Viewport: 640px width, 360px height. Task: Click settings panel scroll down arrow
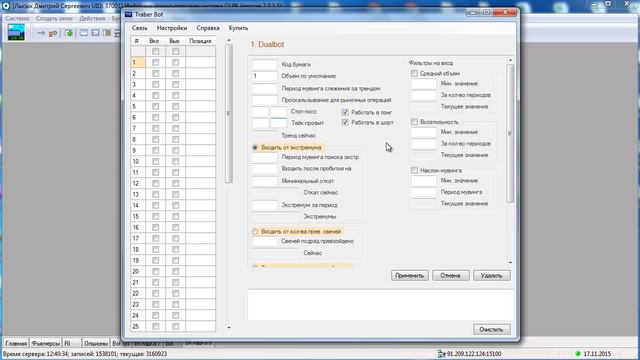[x=510, y=263]
